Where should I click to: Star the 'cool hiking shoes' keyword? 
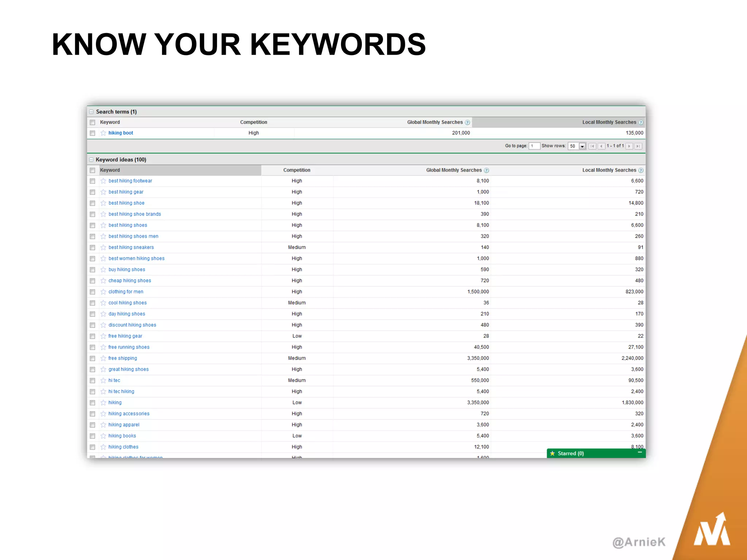pos(103,303)
